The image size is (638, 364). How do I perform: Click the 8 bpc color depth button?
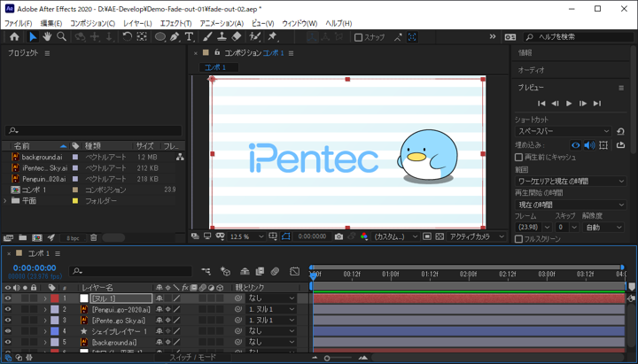(73, 238)
